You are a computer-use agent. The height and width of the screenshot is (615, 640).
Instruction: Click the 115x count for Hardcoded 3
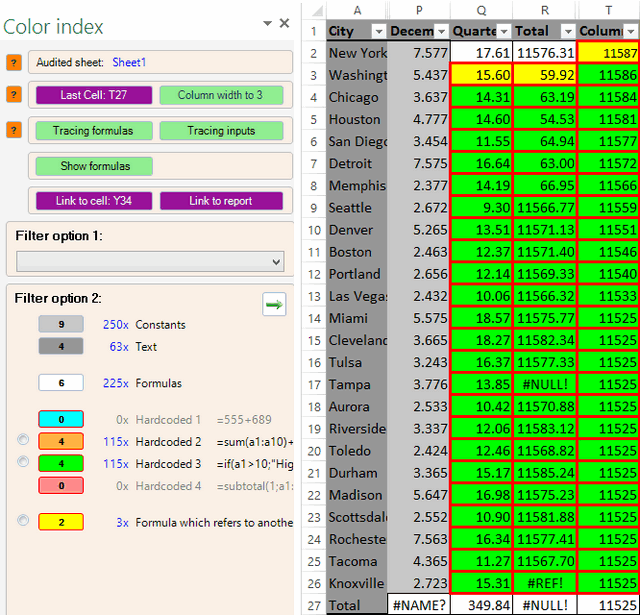tap(116, 464)
